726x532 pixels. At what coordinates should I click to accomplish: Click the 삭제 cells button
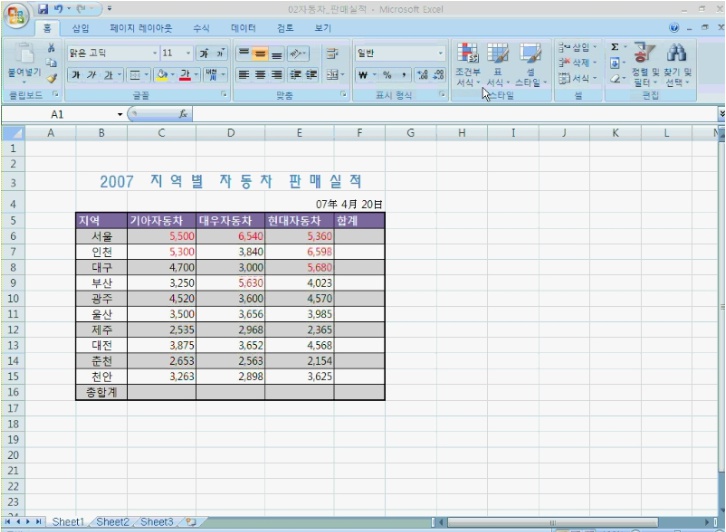point(577,63)
